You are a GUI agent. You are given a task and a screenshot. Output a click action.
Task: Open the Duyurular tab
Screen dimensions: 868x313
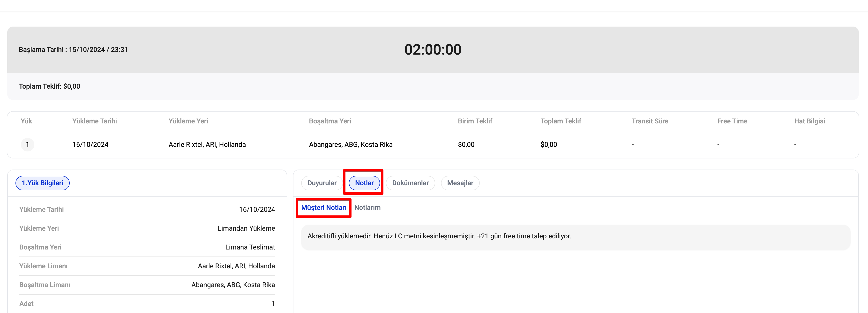322,183
